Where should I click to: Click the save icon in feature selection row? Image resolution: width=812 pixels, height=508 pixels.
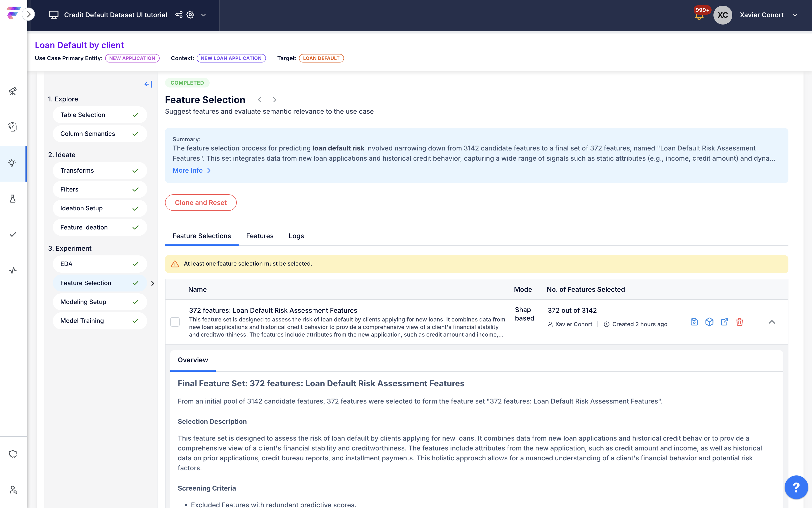point(694,322)
